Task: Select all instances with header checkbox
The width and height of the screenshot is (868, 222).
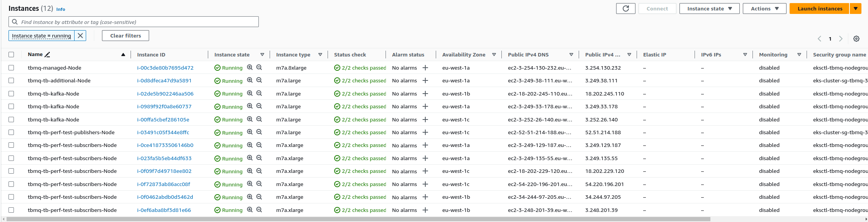Action: point(11,55)
